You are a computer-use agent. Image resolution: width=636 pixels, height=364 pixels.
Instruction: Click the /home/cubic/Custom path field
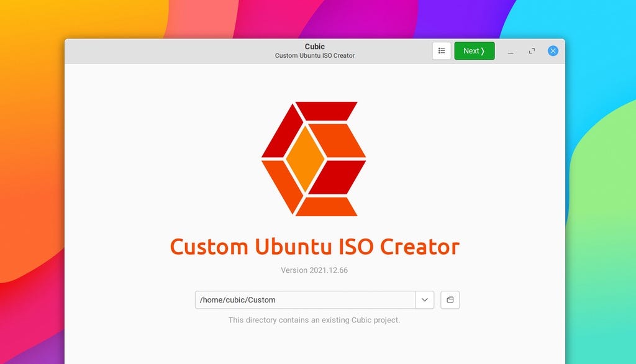click(305, 300)
